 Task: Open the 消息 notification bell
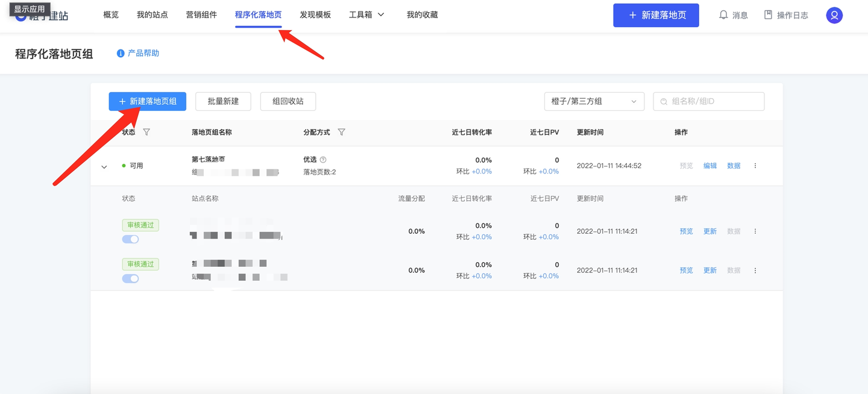723,15
